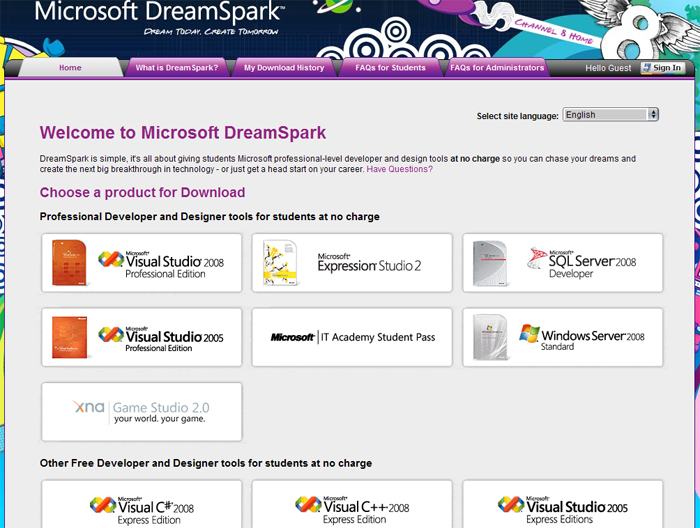Click the Professional Developer and Designer tools heading
This screenshot has height=528, width=700.
pyautogui.click(x=210, y=216)
